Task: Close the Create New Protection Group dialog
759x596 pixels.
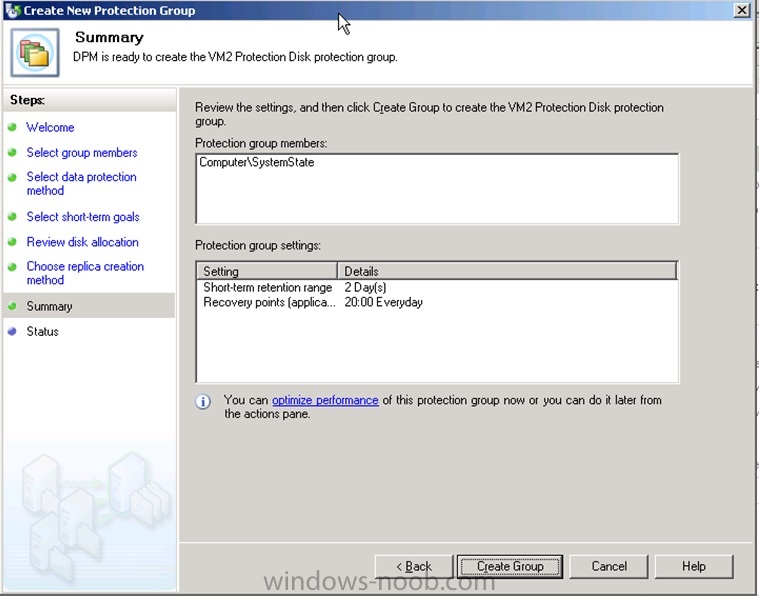Action: 742,10
